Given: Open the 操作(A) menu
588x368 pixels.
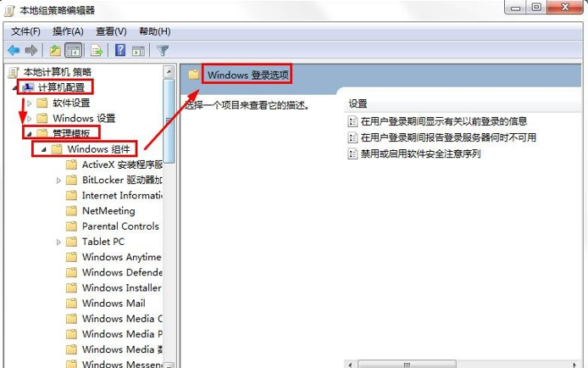Looking at the screenshot, I should 68,31.
